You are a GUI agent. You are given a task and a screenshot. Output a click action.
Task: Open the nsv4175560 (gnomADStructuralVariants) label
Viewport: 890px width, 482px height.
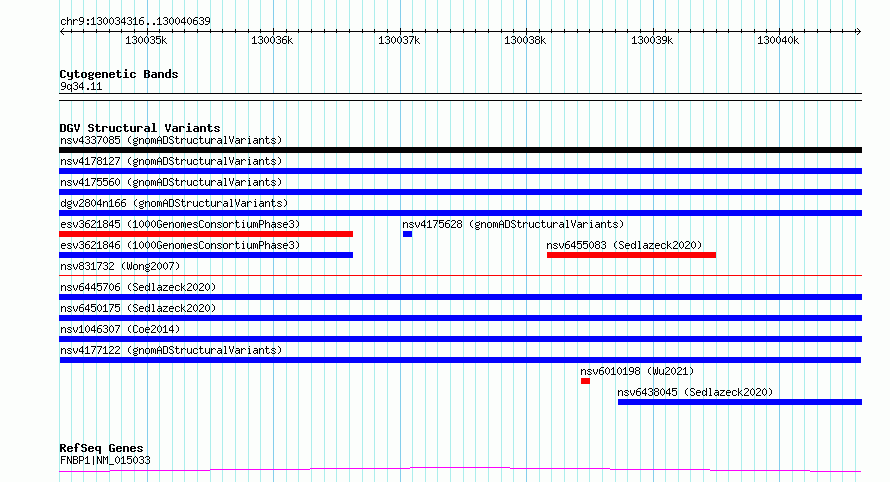pyautogui.click(x=171, y=182)
